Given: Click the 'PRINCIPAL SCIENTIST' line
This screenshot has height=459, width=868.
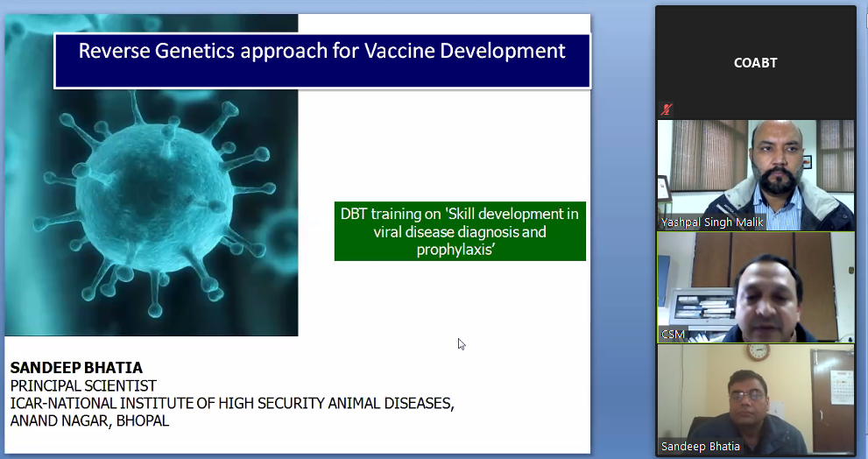Looking at the screenshot, I should (x=83, y=385).
